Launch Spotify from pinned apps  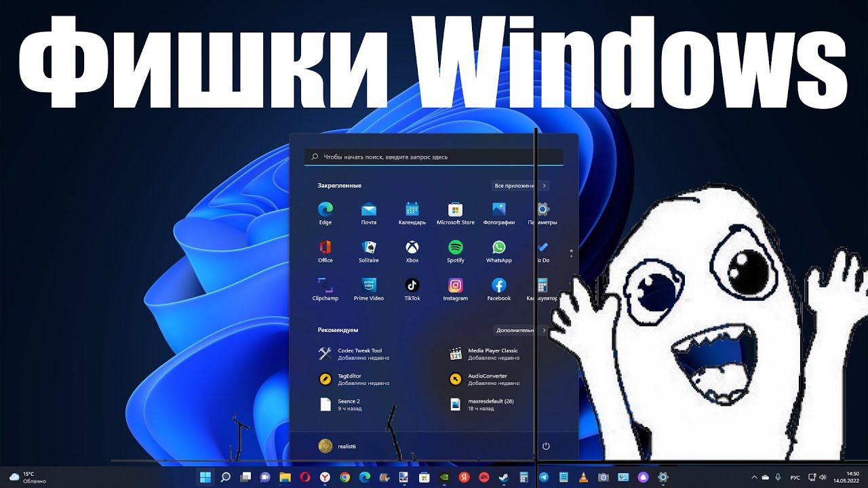coord(456,251)
